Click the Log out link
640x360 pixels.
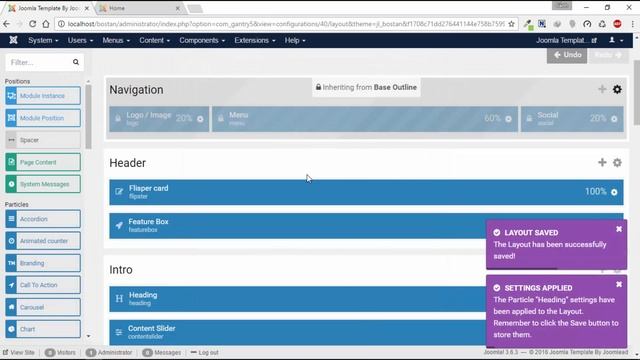point(204,352)
